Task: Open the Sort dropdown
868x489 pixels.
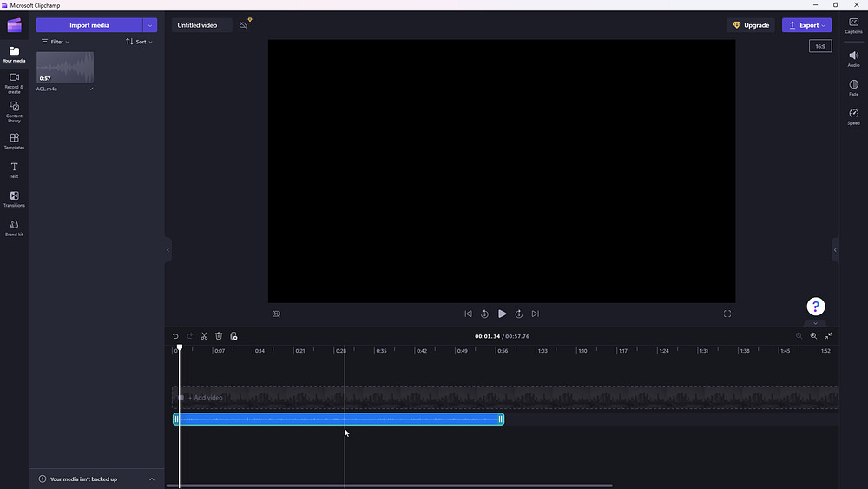Action: [139, 42]
